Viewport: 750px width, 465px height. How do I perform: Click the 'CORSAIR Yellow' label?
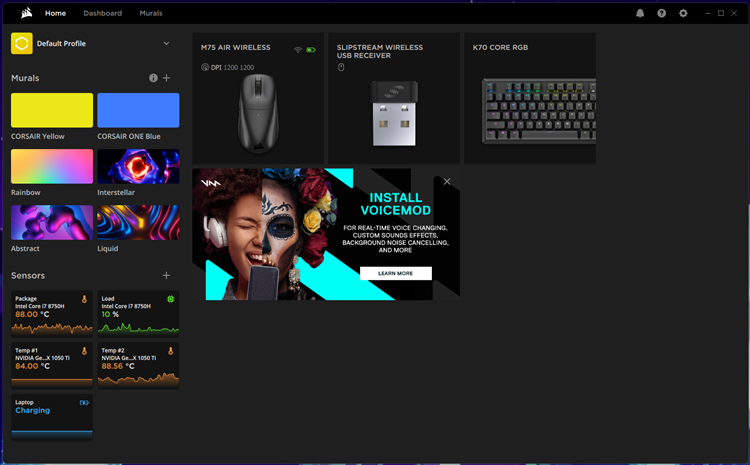pos(38,136)
